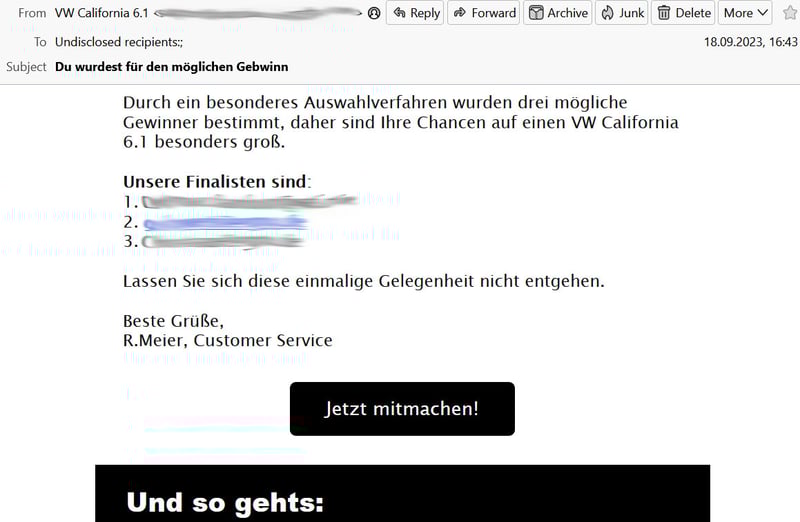Screen dimensions: 800x522
Task: Click the 'Beste Grüße,' line
Action: coord(173,321)
